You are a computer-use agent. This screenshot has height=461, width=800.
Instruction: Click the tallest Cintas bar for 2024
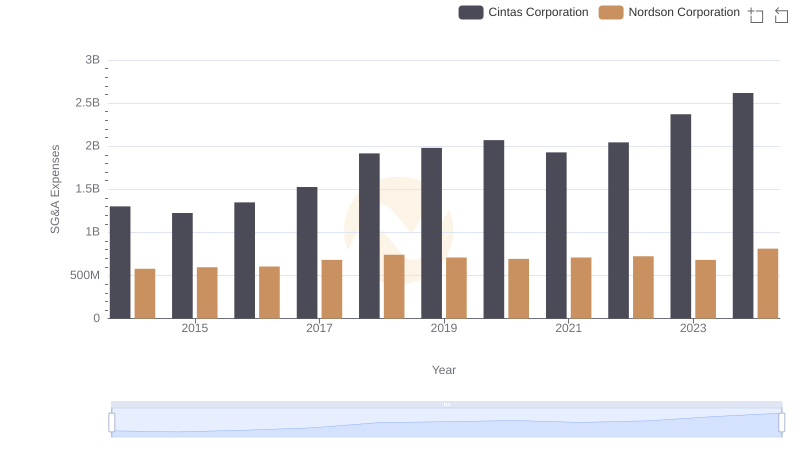(x=743, y=206)
